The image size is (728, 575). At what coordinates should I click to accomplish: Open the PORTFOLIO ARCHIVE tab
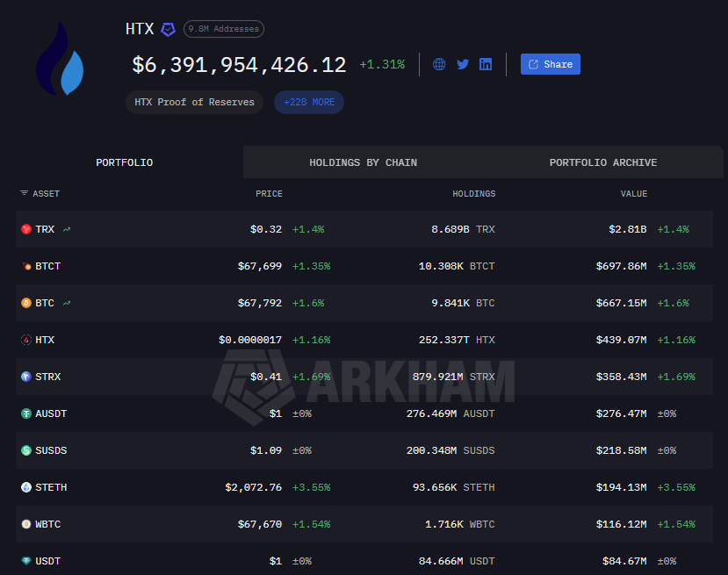click(602, 162)
